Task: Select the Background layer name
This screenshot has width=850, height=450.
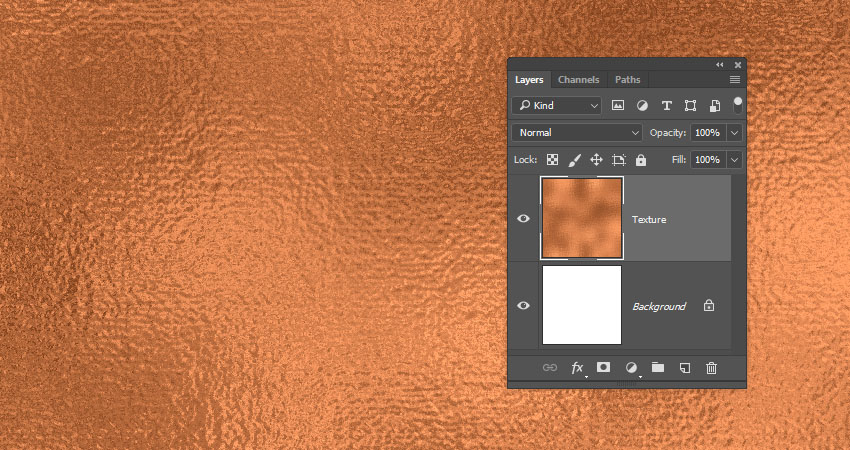Action: point(659,307)
